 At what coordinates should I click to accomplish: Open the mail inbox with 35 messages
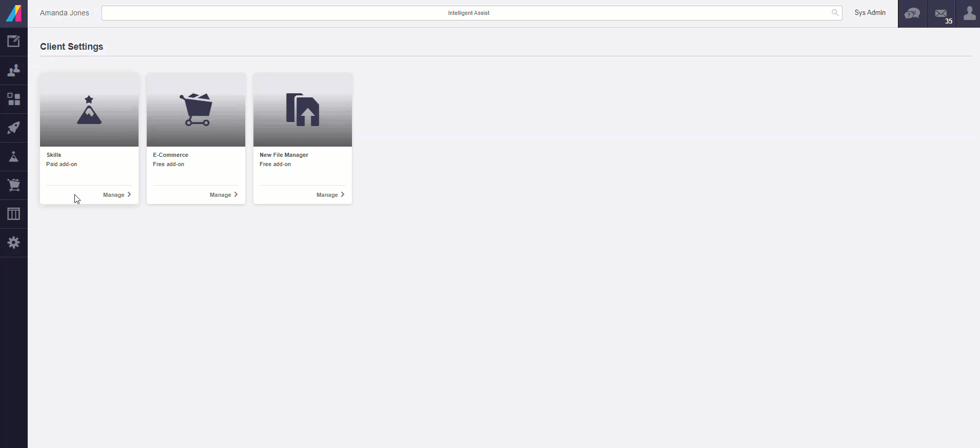tap(941, 14)
